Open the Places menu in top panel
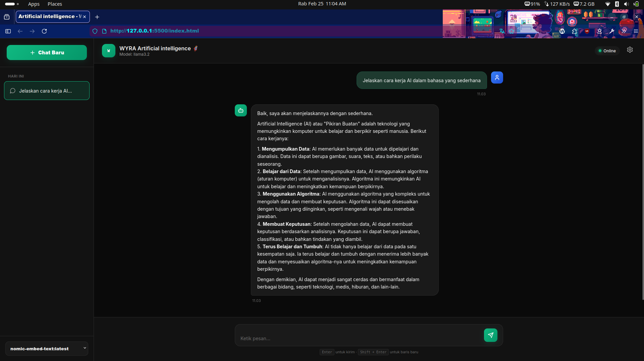The width and height of the screenshot is (644, 361). pyautogui.click(x=55, y=4)
